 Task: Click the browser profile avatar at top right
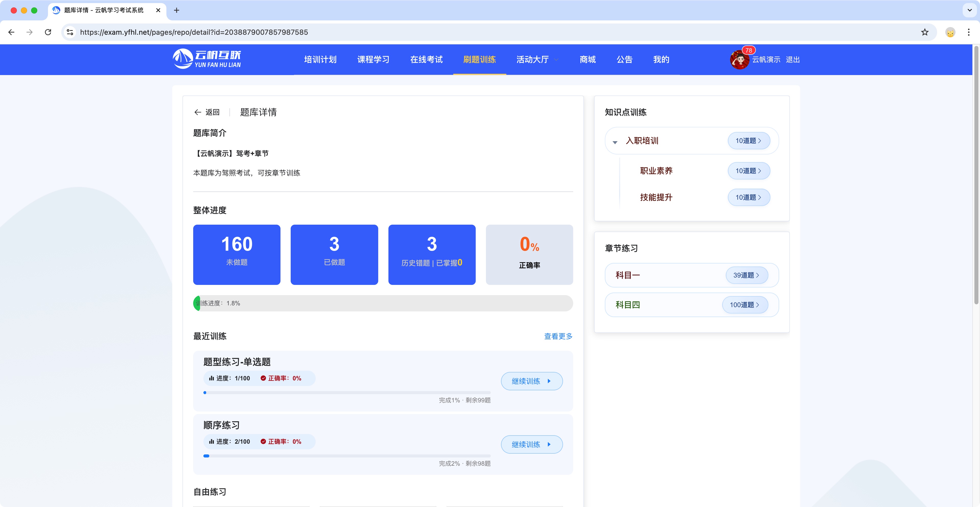pos(950,32)
